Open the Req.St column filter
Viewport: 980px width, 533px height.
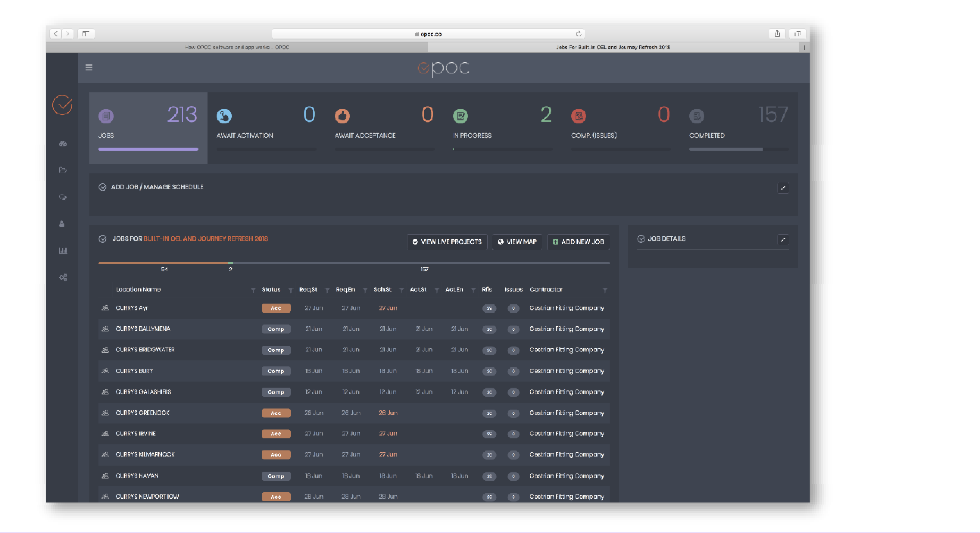(x=327, y=290)
